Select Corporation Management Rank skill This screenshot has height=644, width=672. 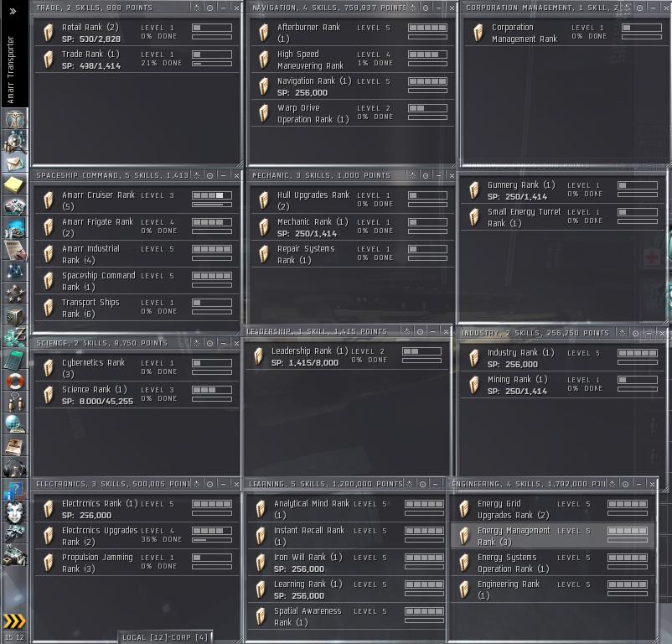pos(567,33)
